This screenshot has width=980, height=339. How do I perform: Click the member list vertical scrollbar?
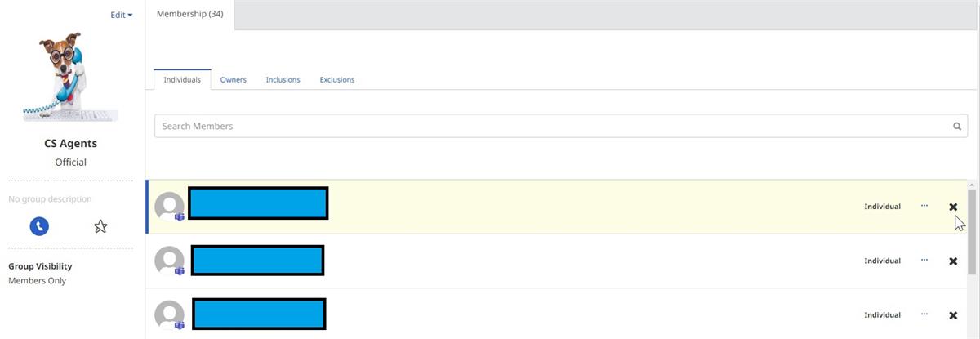(x=972, y=229)
